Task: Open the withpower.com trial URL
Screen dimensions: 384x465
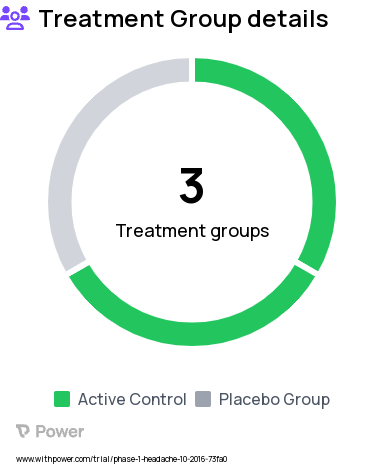Action: 121,459
